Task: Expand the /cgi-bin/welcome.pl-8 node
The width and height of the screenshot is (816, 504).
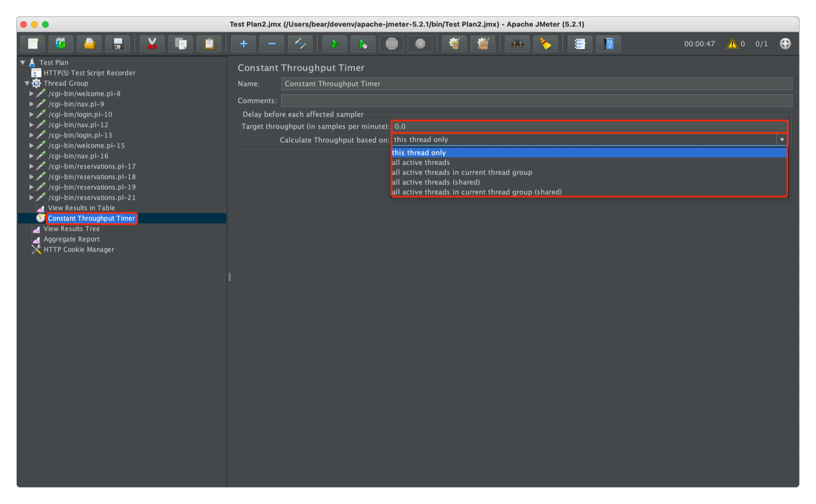Action: pyautogui.click(x=31, y=93)
